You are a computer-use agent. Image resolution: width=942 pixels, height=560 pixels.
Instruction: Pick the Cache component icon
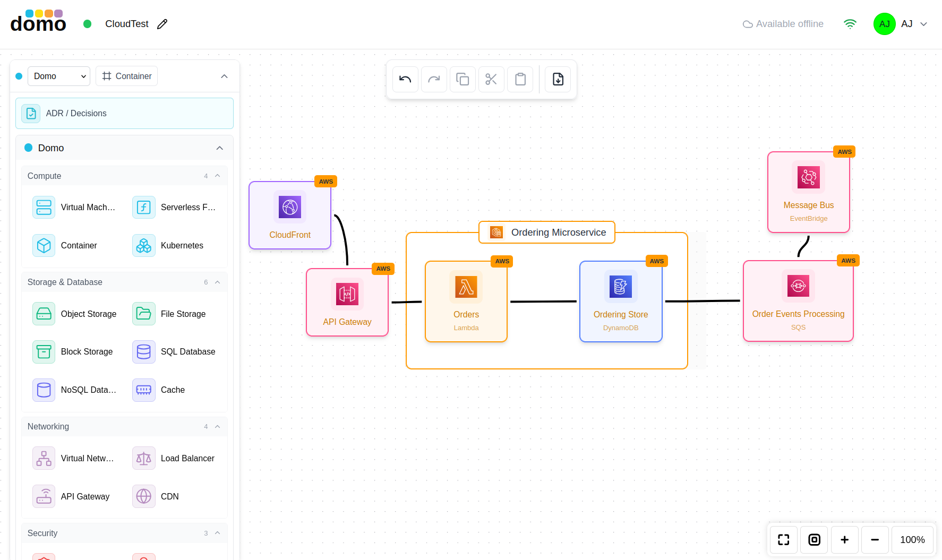[x=144, y=390]
